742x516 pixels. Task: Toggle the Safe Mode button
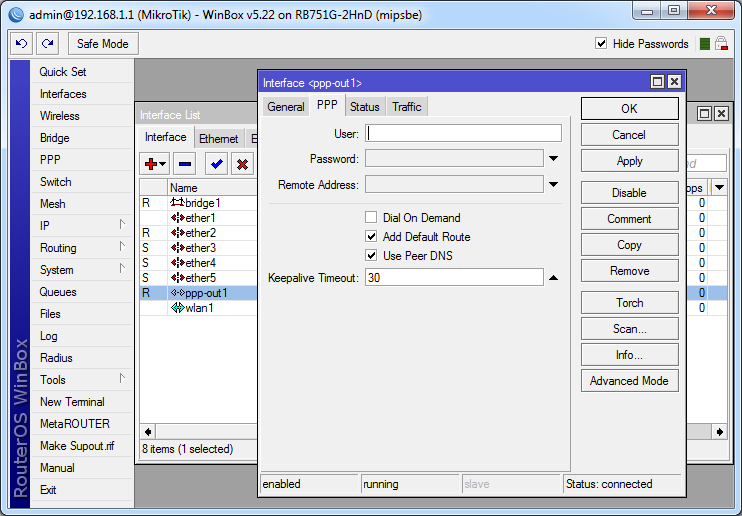point(103,44)
